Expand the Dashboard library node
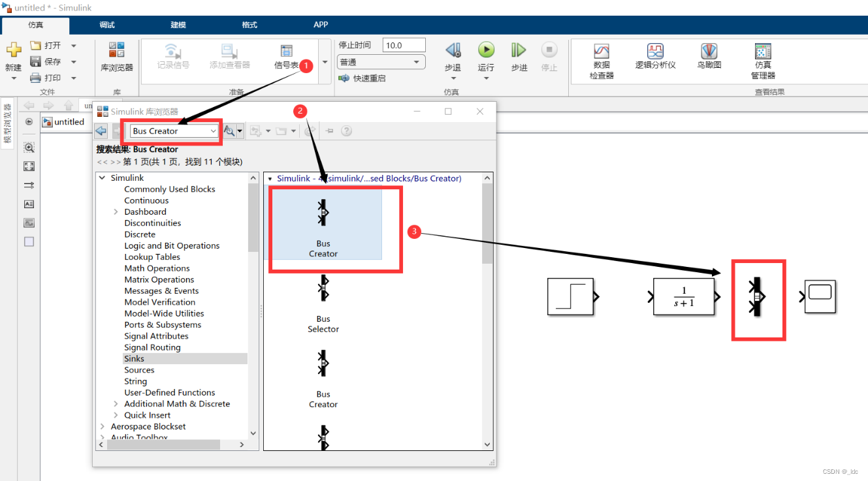The image size is (868, 481). point(116,212)
